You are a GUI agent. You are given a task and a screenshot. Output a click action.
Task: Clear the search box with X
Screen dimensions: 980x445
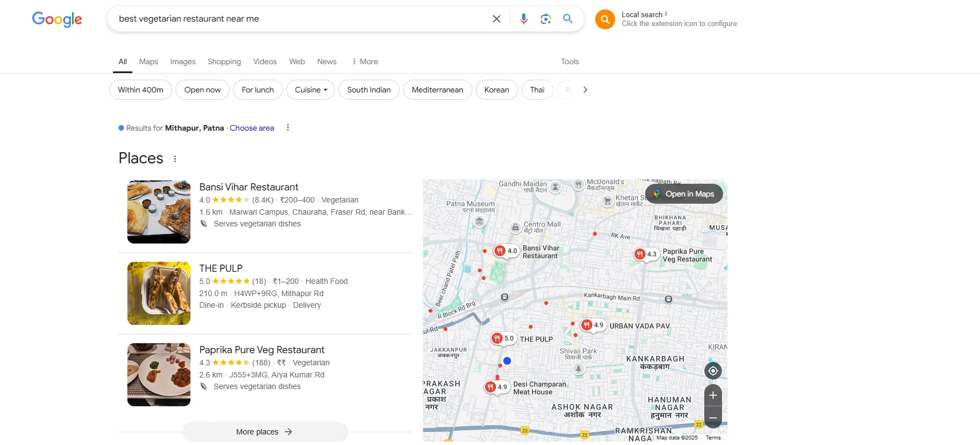pyautogui.click(x=497, y=19)
